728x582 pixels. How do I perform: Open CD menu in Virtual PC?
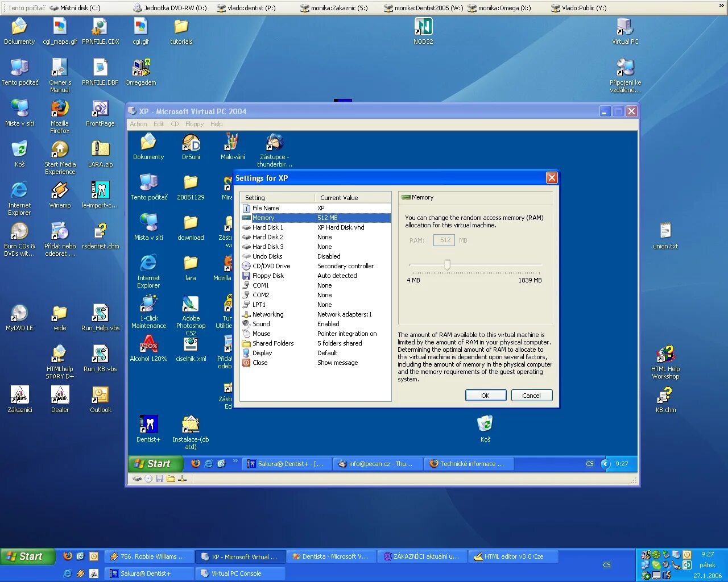[175, 124]
